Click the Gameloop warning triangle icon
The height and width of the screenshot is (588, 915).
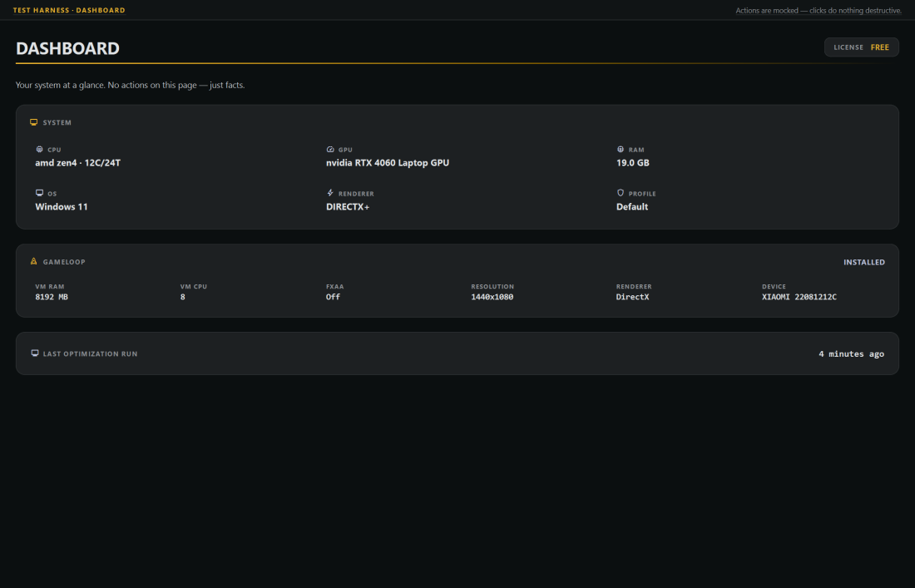click(x=34, y=261)
